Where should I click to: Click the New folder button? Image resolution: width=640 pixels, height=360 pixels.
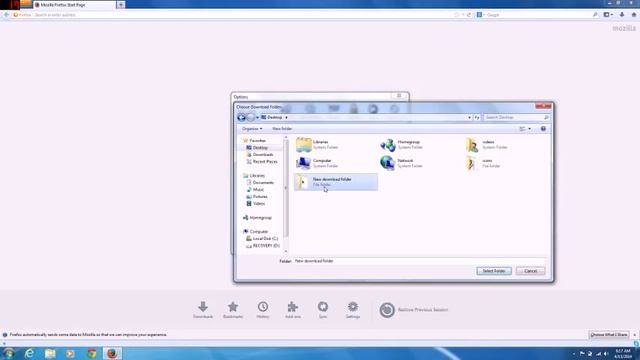[x=282, y=129]
